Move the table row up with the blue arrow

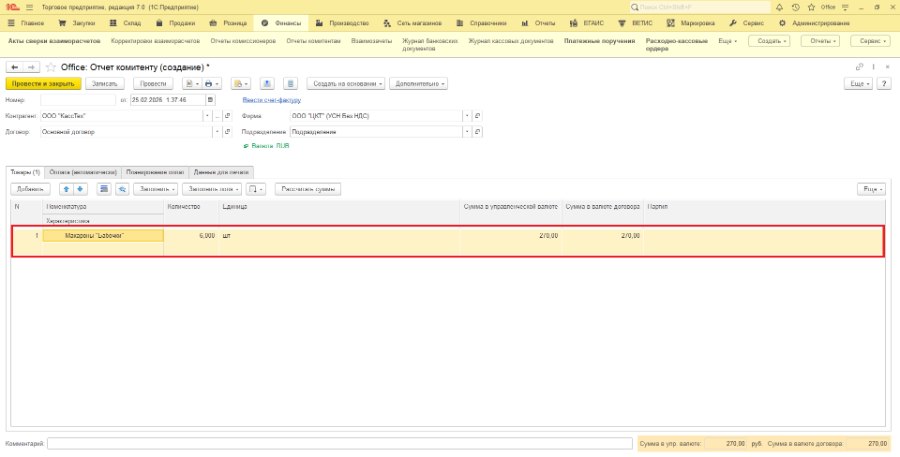[67, 189]
